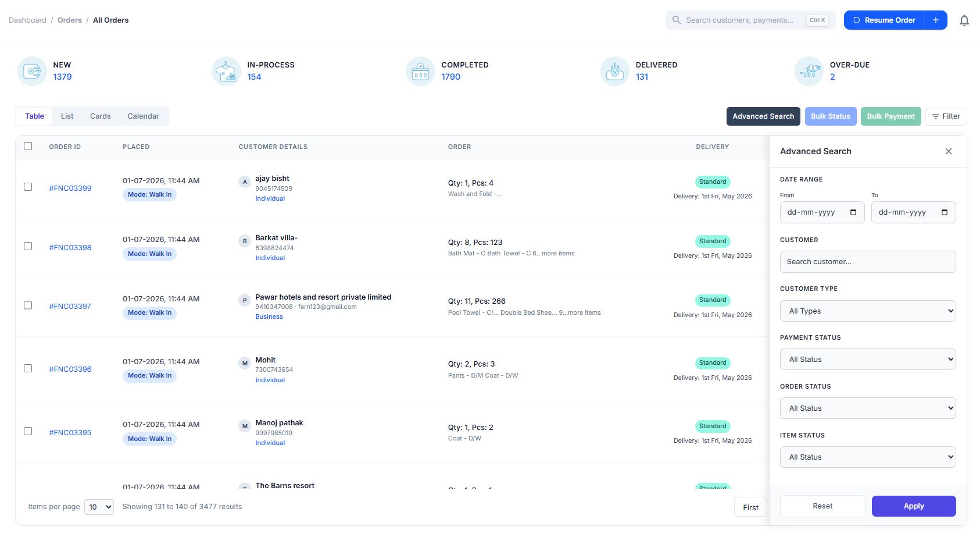Click the NEW orders status icon
This screenshot has height=537, width=980.
(x=32, y=71)
